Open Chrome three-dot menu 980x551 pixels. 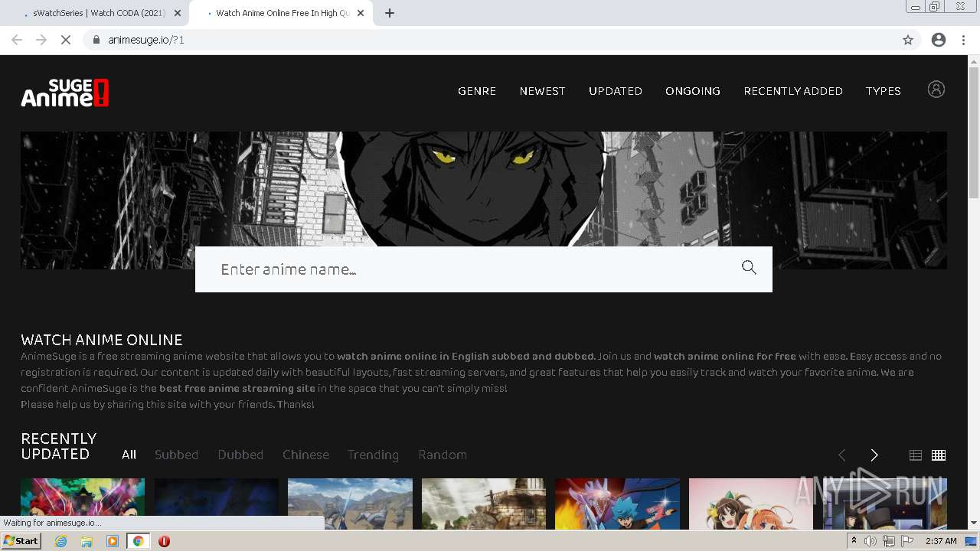(964, 40)
